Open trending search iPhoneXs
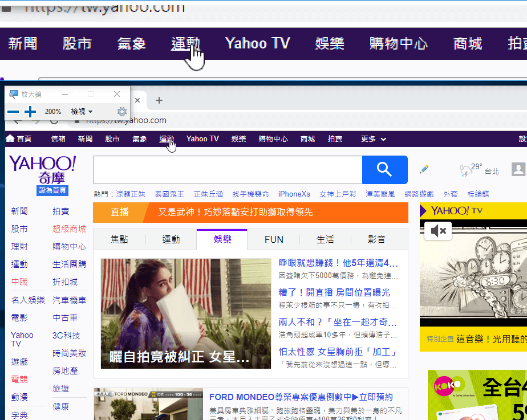This screenshot has width=527, height=420. 294,194
